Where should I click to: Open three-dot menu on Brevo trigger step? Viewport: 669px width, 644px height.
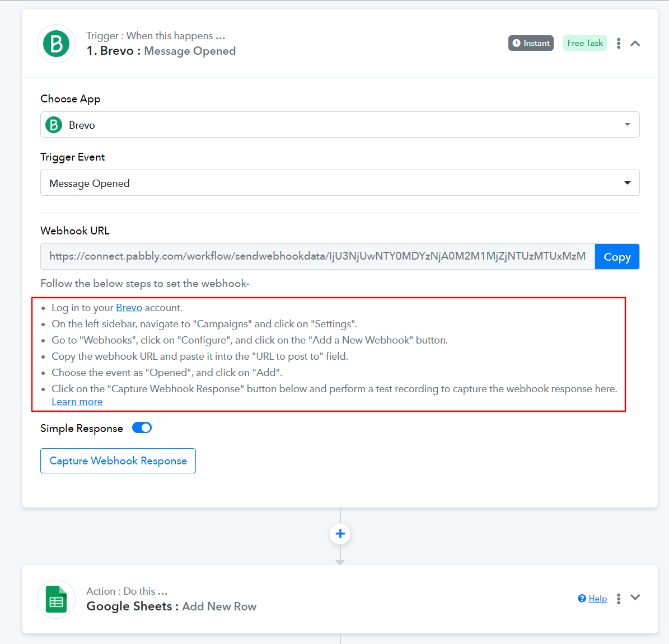pyautogui.click(x=619, y=43)
